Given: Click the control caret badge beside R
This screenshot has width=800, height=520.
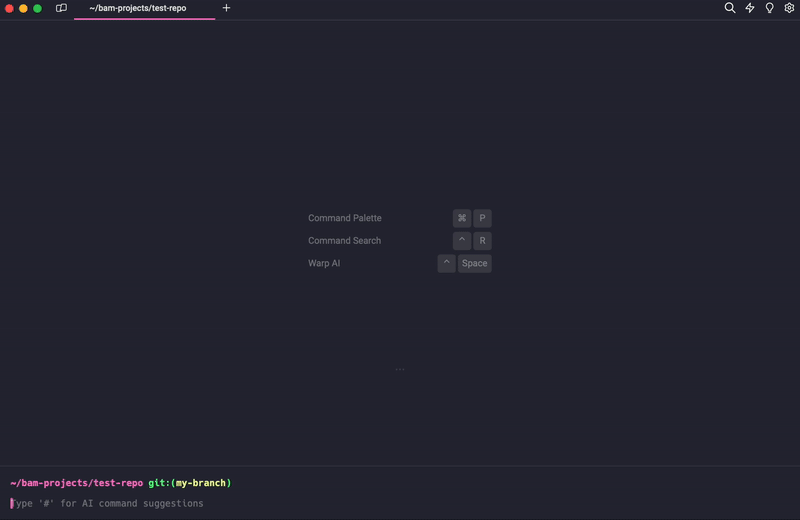Looking at the screenshot, I should point(462,240).
